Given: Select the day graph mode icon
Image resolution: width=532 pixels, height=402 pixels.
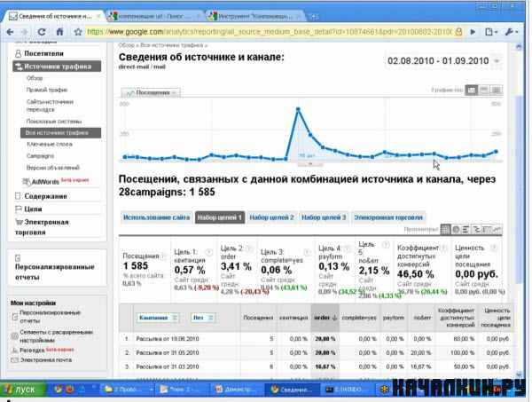Looking at the screenshot, I should click(472, 90).
